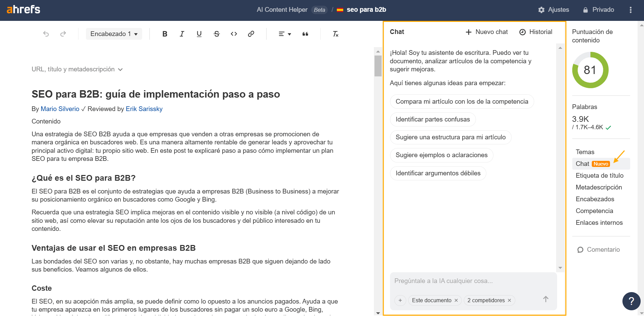The width and height of the screenshot is (644, 316).
Task: Open the Privado sharing setting
Action: [x=599, y=10]
